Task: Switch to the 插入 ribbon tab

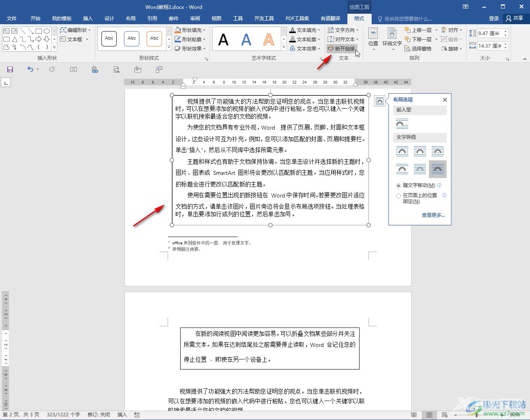Action: pos(88,18)
